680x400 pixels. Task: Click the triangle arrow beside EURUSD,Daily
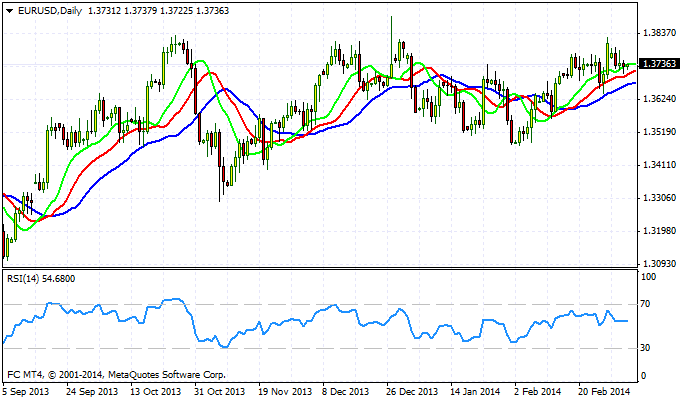10,11
